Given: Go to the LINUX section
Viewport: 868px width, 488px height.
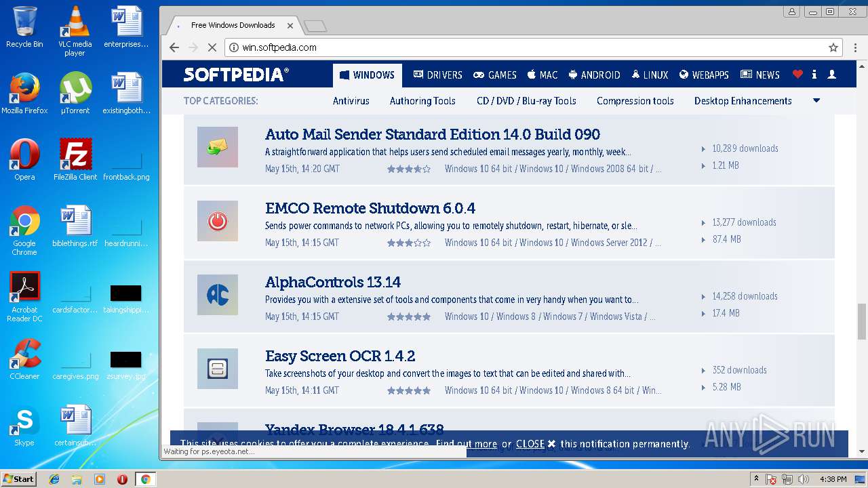Looking at the screenshot, I should pos(650,75).
